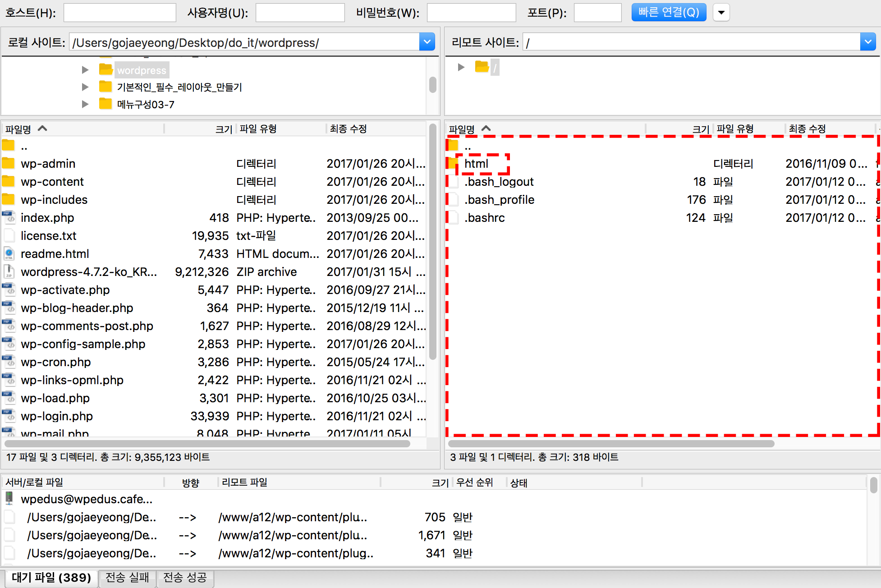Click the 호스트 input field
This screenshot has width=881, height=588.
coord(119,13)
